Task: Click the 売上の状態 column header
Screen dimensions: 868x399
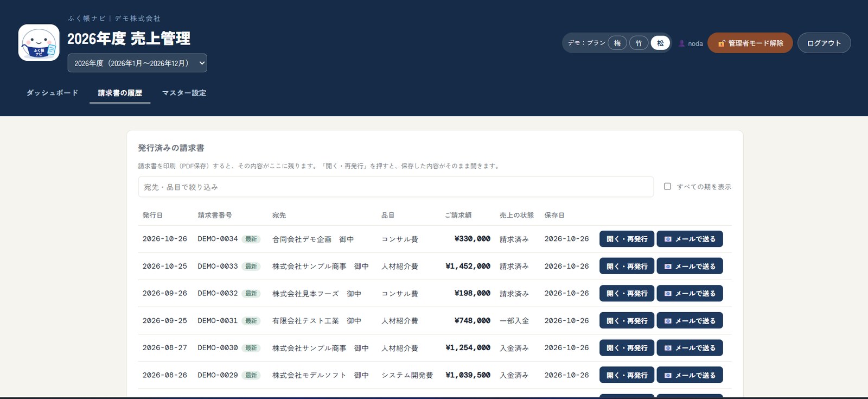Action: pos(516,215)
